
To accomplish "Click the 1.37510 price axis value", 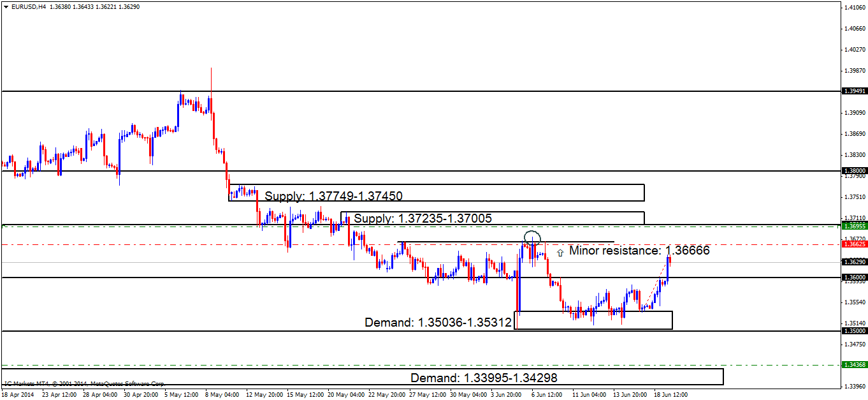I will (853, 196).
